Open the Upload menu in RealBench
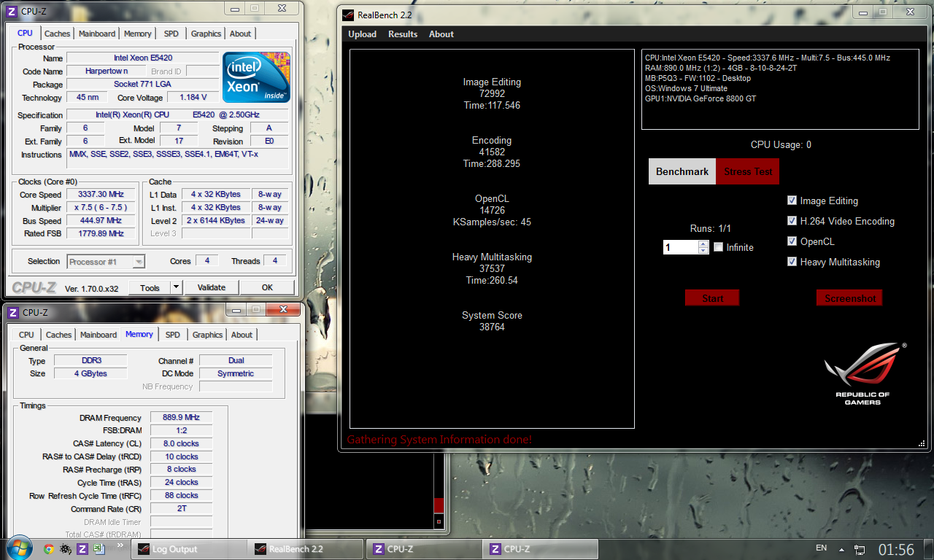The image size is (934, 560). [362, 34]
